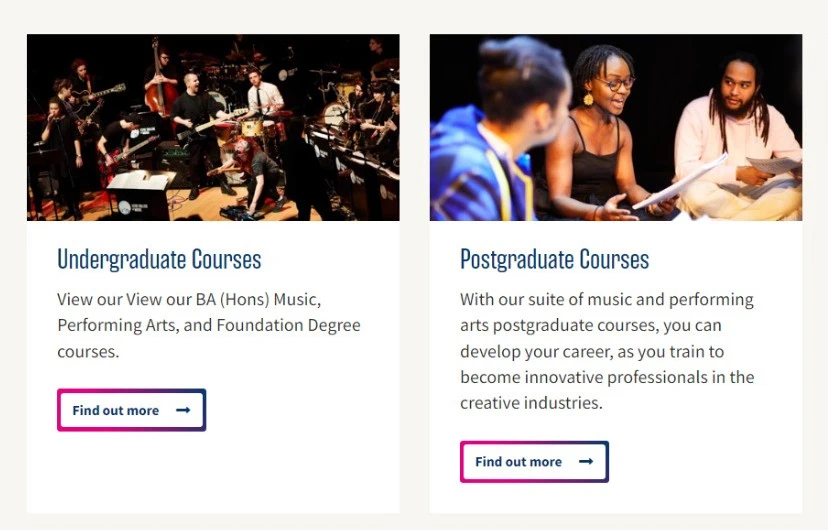
Task: Select the band performance photo
Action: [213, 128]
